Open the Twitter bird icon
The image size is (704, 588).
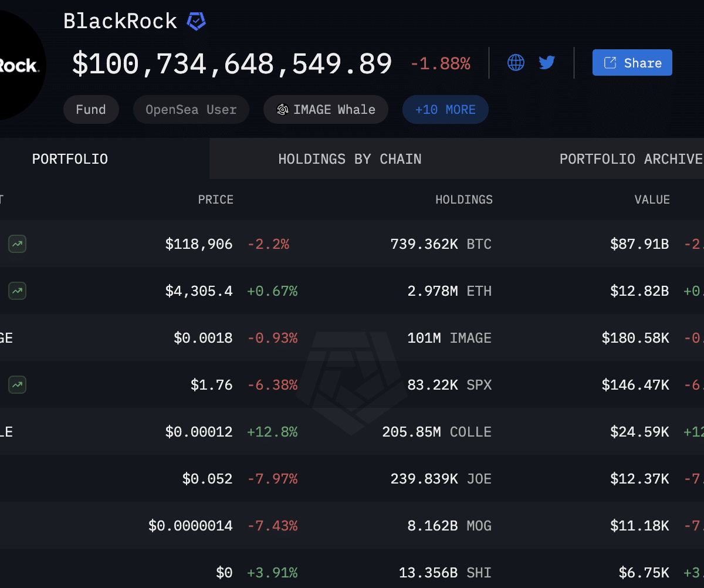[547, 62]
